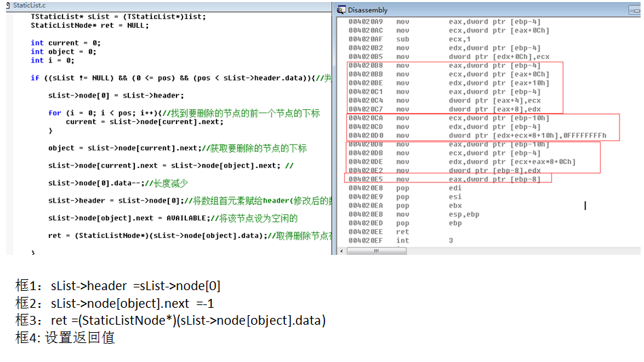Select disassembly row at address 004020B8

click(444, 66)
